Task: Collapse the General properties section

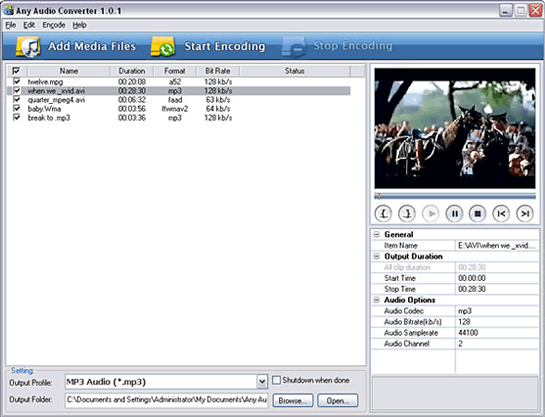Action: (376, 235)
